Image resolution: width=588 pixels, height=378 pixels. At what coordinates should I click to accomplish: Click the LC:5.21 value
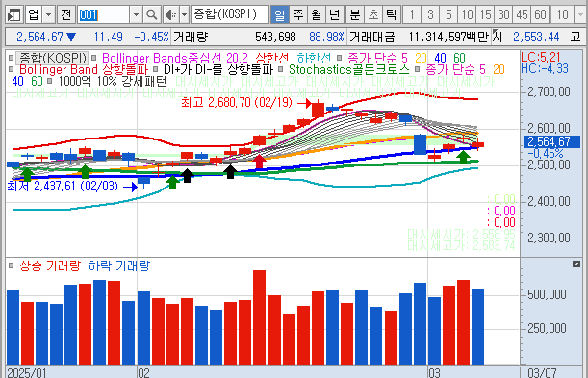541,57
